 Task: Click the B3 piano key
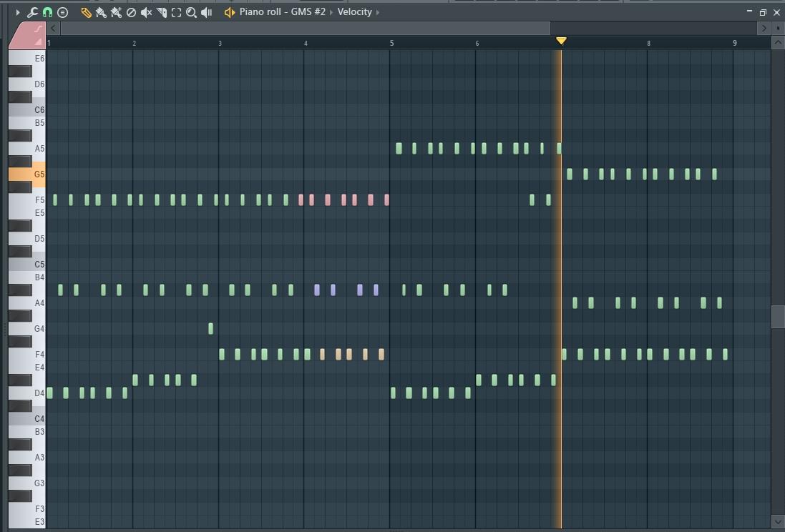pos(27,431)
